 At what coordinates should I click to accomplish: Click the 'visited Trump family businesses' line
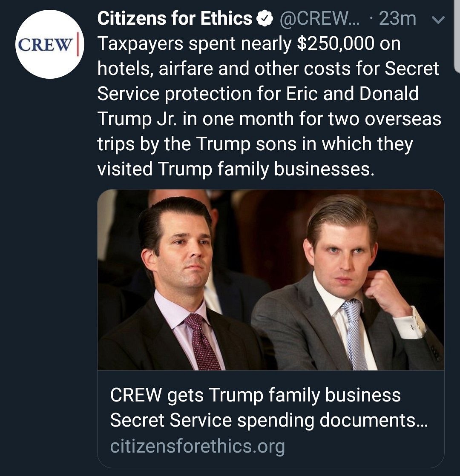236,169
